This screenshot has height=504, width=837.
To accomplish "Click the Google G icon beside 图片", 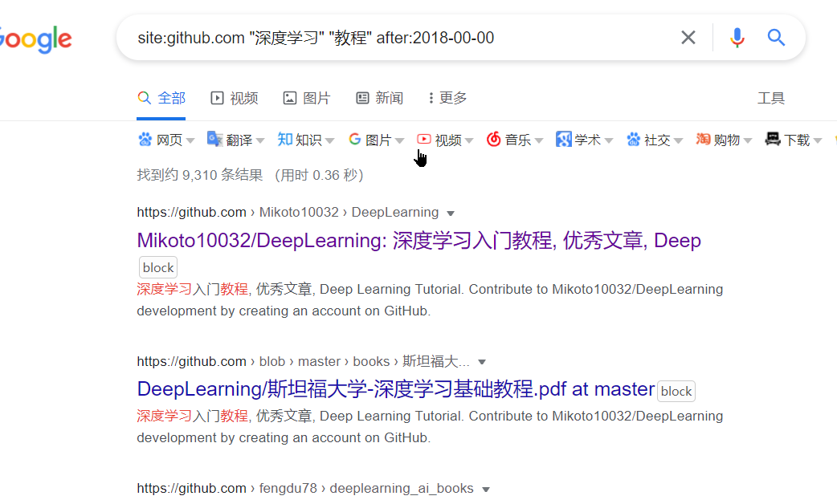I will click(354, 139).
